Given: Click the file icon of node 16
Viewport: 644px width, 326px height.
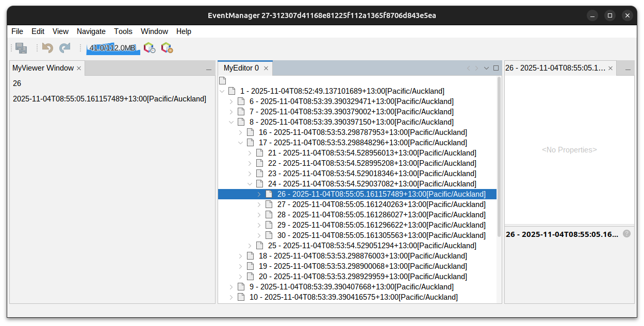Looking at the screenshot, I should click(x=251, y=132).
